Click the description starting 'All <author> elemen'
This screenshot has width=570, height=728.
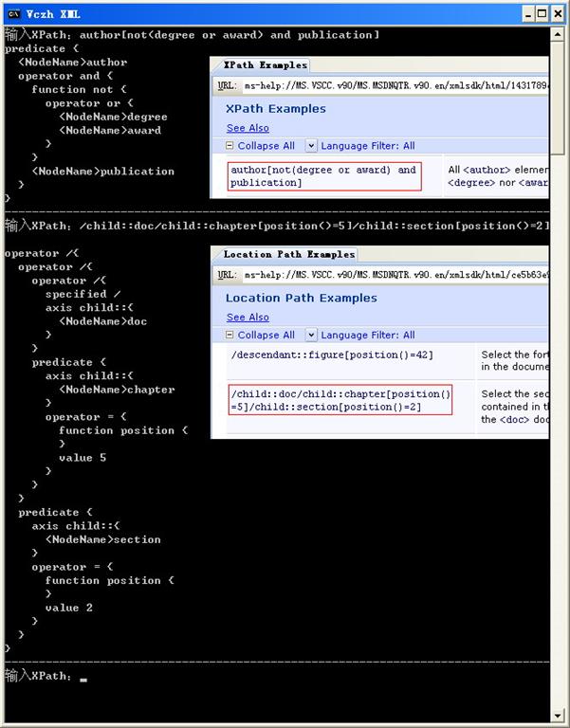click(498, 176)
